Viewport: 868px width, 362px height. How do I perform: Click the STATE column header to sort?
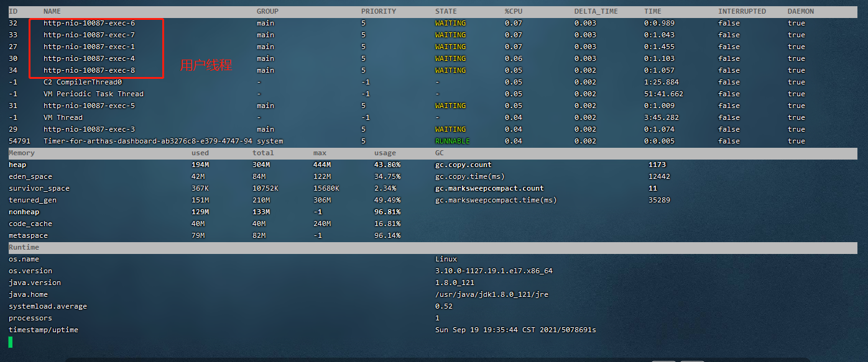[x=445, y=11]
